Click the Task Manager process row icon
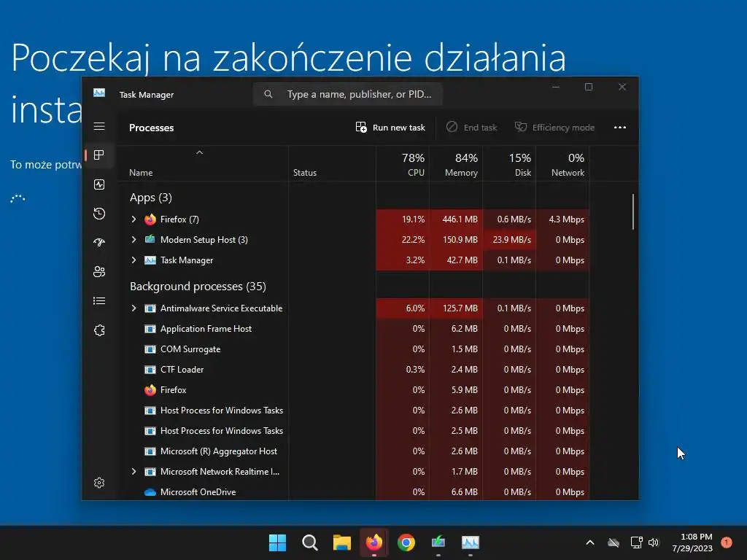Screen dimensions: 747x560 click(x=150, y=260)
